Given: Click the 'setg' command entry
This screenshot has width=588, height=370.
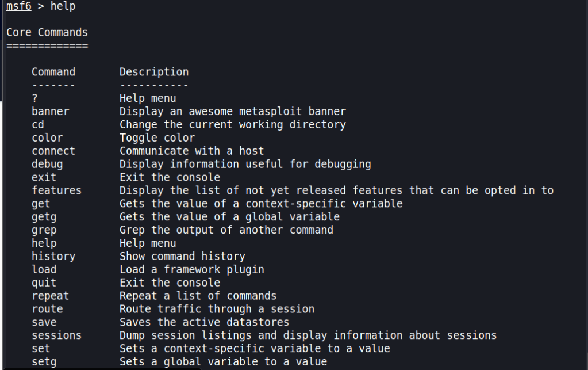Looking at the screenshot, I should [x=44, y=362].
